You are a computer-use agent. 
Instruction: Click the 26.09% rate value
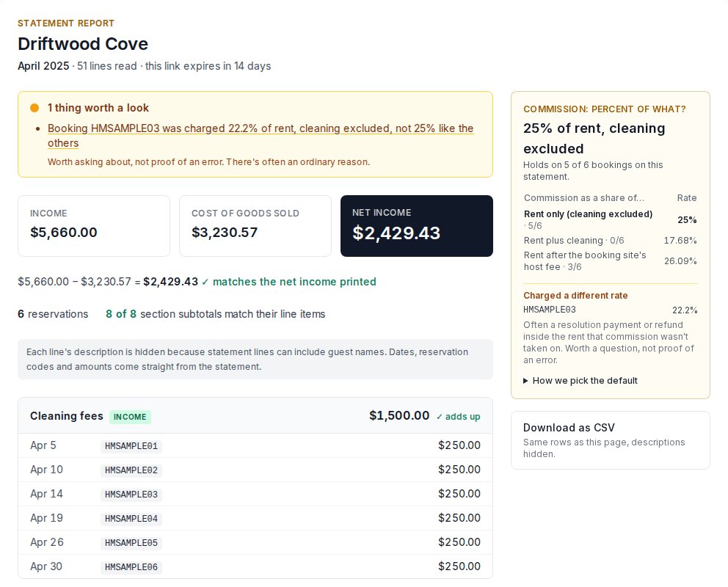pyautogui.click(x=680, y=260)
